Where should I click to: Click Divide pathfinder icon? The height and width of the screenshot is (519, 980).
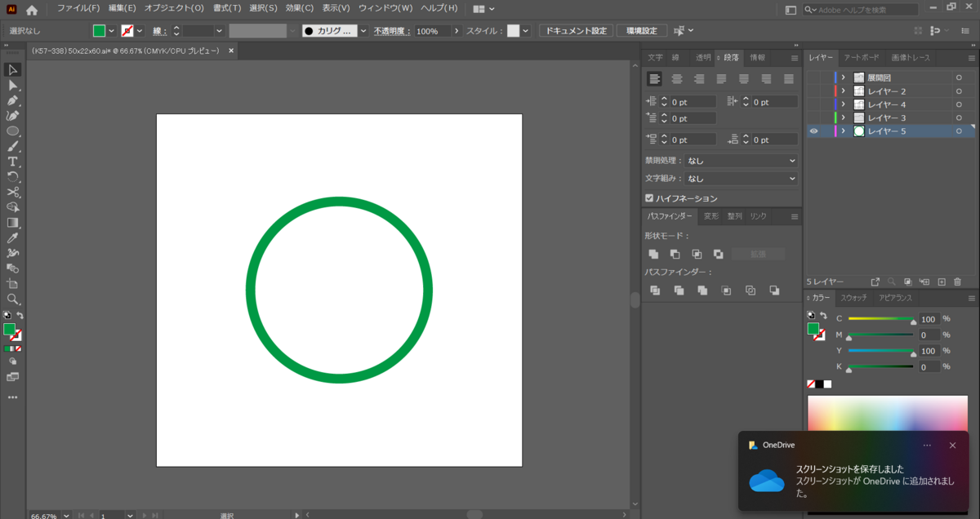655,291
